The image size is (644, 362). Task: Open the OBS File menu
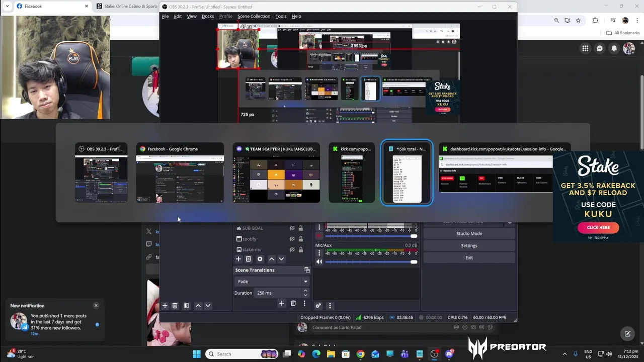(x=165, y=16)
